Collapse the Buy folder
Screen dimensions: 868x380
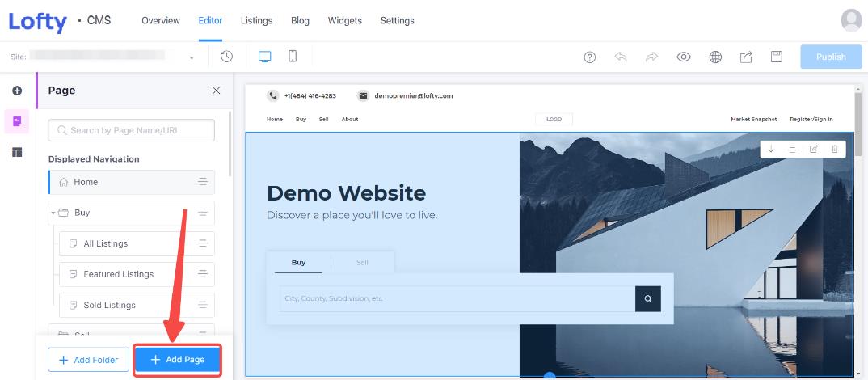(x=53, y=213)
